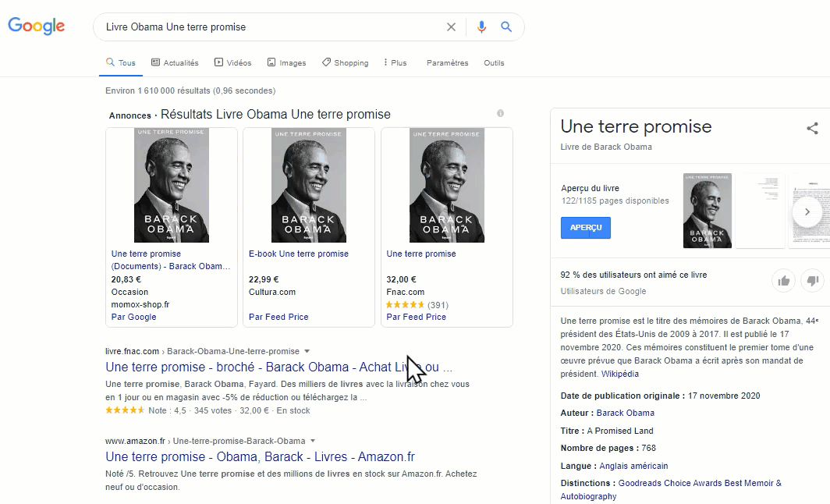The image size is (830, 504).
Task: Click the blue APERÇU button
Action: (585, 228)
